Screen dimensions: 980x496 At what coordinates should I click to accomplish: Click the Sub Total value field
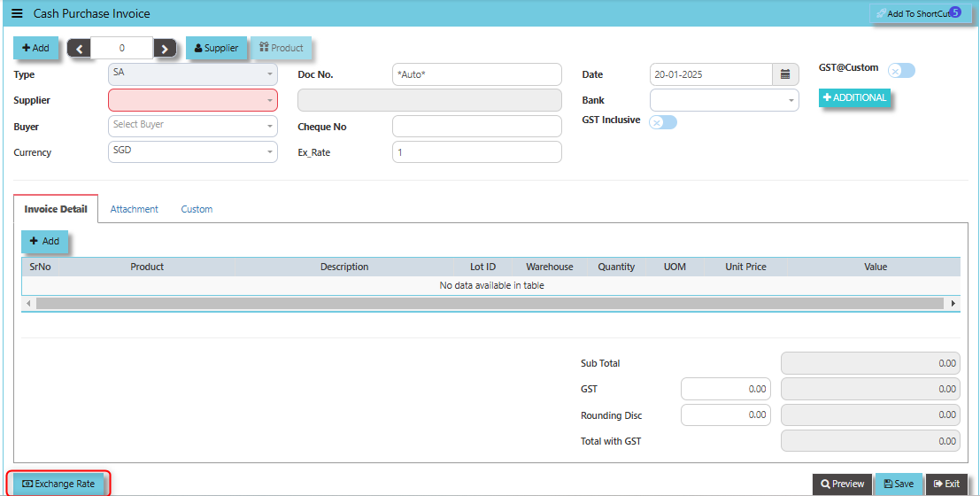pos(870,363)
